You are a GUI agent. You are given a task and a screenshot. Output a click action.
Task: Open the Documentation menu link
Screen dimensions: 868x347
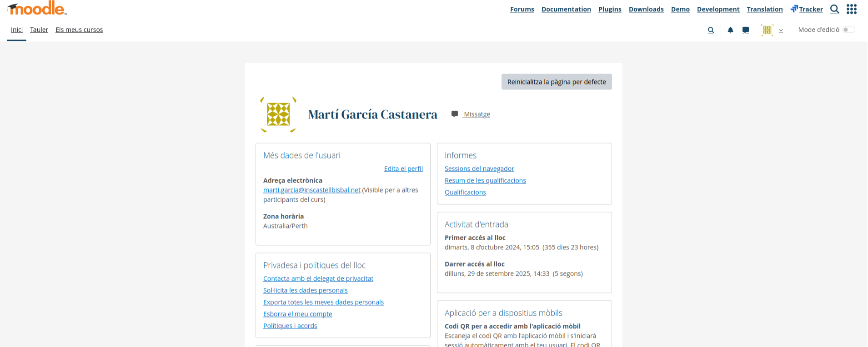(x=566, y=9)
